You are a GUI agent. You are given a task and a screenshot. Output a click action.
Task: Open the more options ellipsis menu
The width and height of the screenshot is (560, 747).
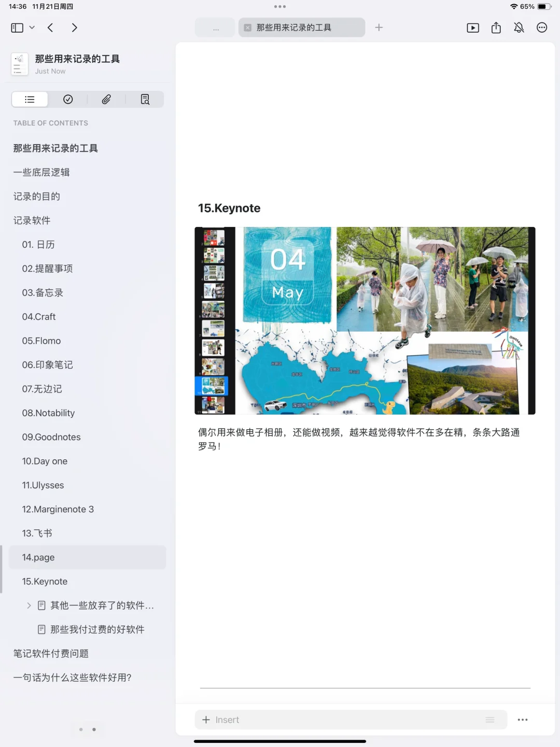[x=542, y=27]
